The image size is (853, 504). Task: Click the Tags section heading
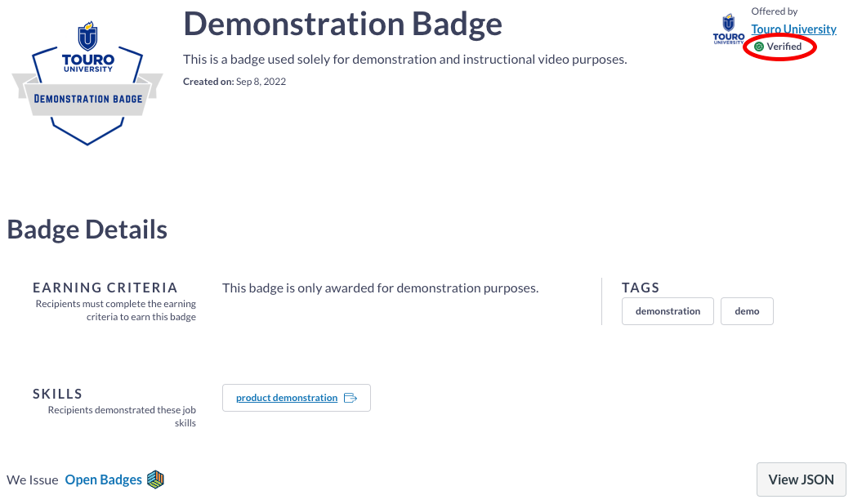pyautogui.click(x=641, y=288)
